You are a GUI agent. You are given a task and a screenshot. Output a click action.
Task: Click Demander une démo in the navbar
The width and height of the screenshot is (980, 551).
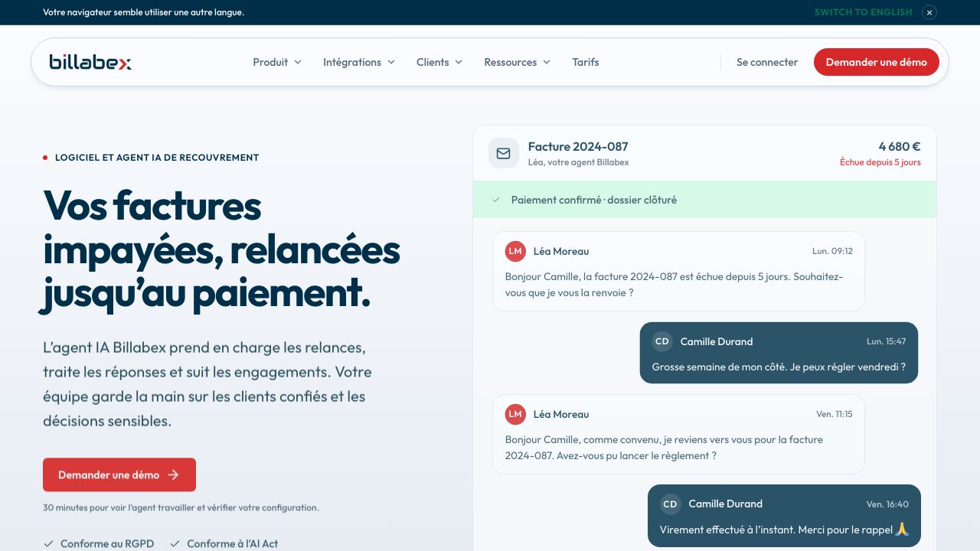tap(877, 62)
